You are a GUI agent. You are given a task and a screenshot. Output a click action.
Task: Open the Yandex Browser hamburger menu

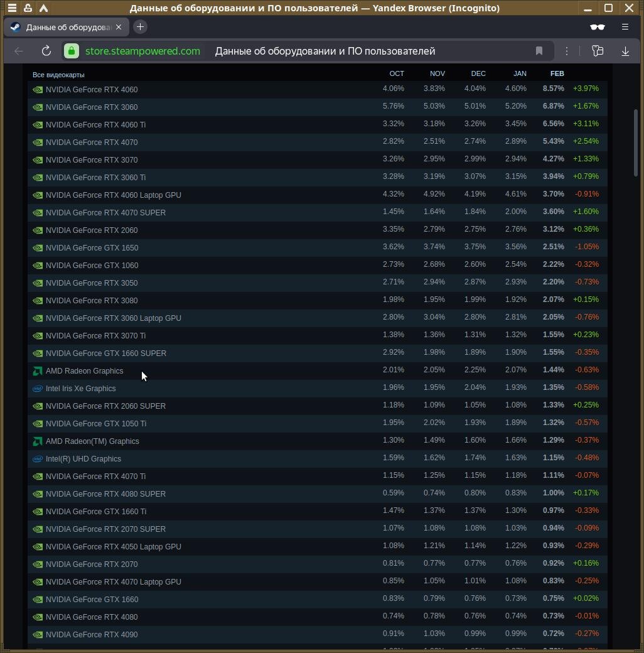point(625,26)
